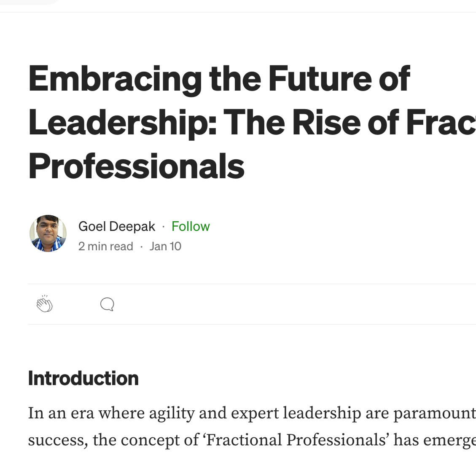
Task: Open the responses comment bubble
Action: point(107,304)
